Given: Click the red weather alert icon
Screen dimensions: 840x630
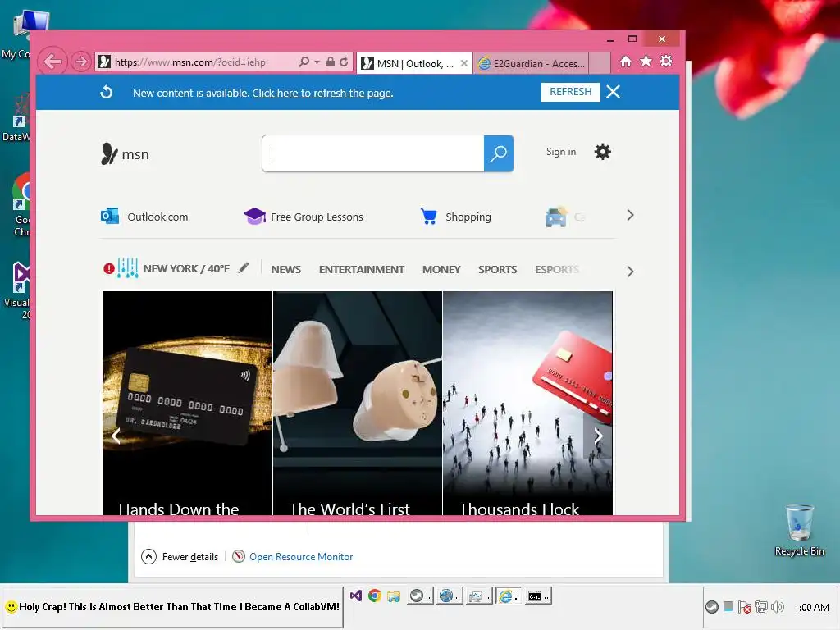Looking at the screenshot, I should coord(109,268).
